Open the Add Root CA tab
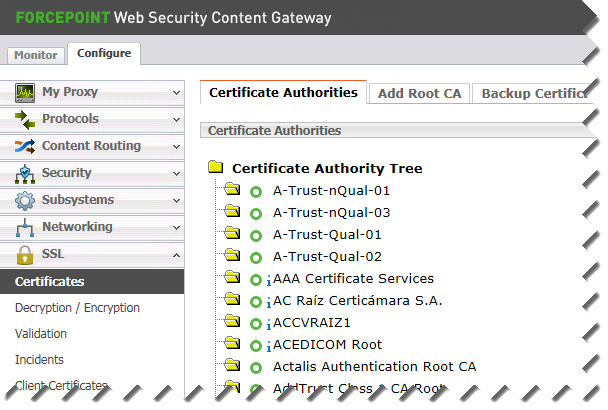 (x=420, y=93)
